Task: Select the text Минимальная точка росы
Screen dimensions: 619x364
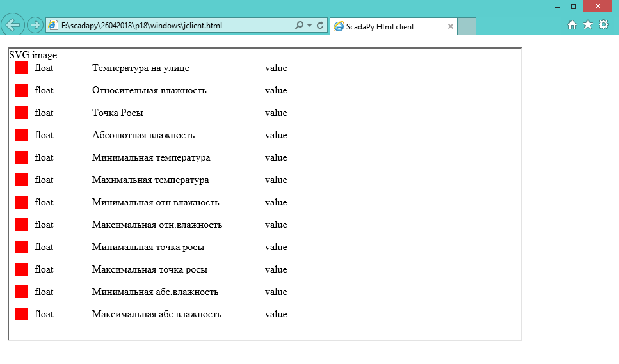Action: (148, 248)
